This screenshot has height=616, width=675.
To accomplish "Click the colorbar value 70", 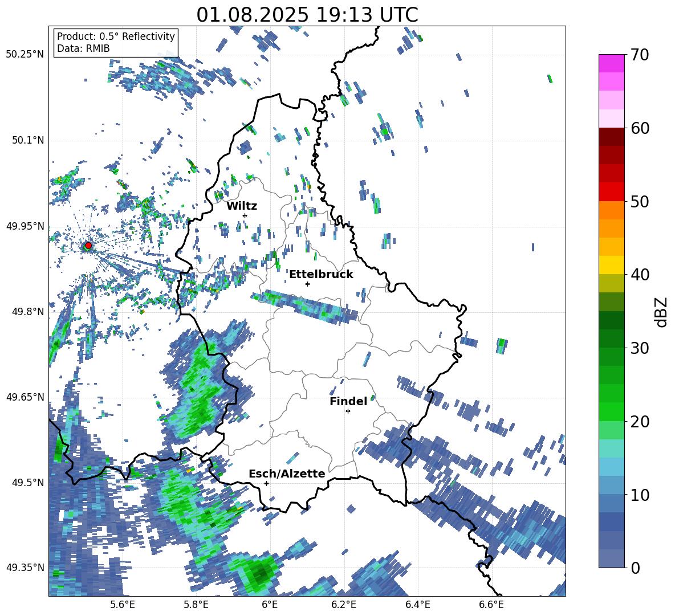I will click(x=640, y=55).
